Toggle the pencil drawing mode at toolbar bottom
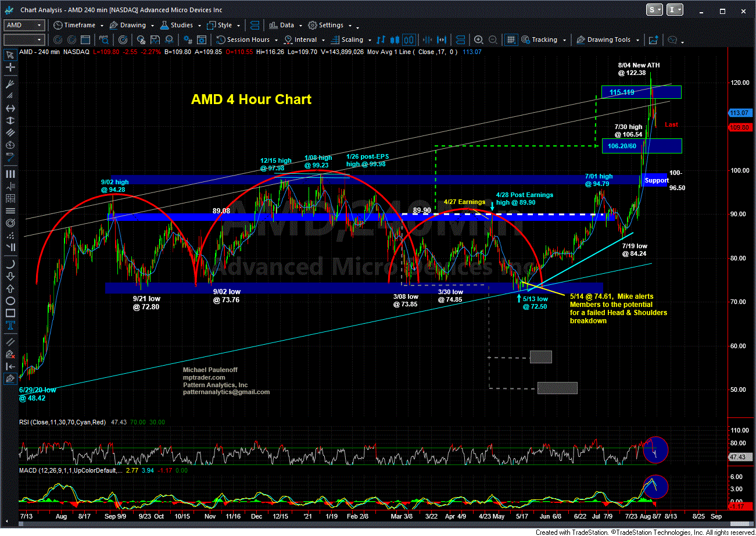The image size is (756, 536). coord(10,379)
